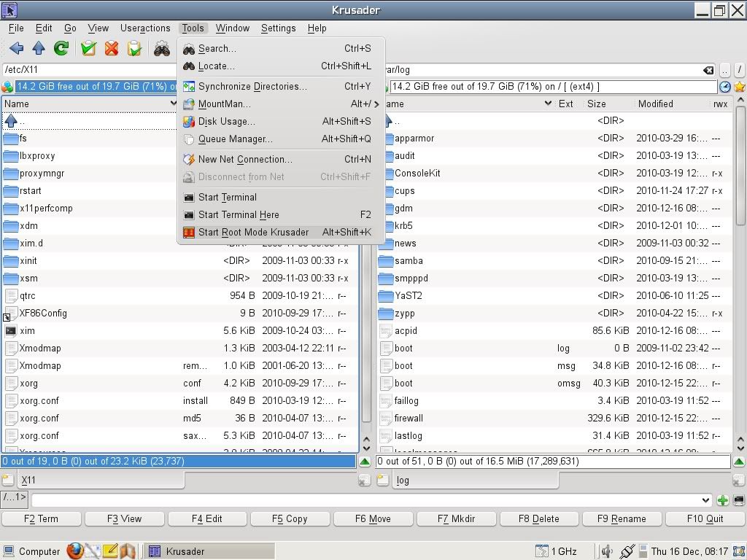Click the media icon beside left free space
Image resolution: width=747 pixels, height=560 pixels.
click(7, 87)
